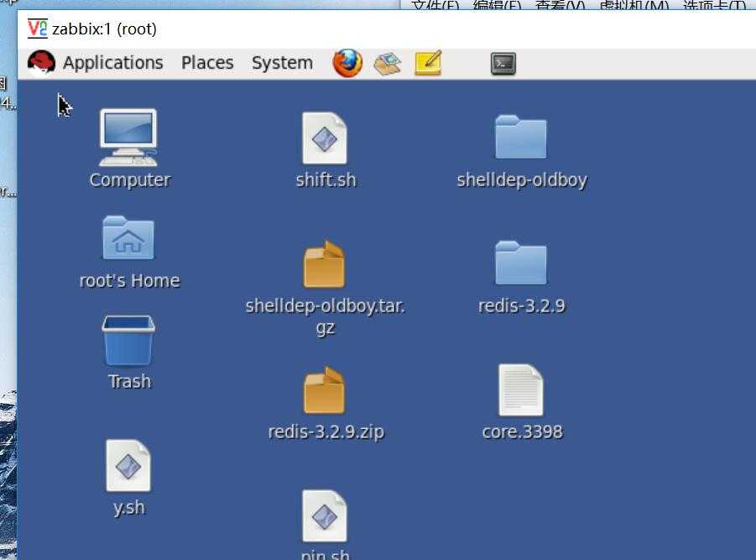Image resolution: width=756 pixels, height=560 pixels.
Task: Select the shelldep-oldboy folder icon
Action: (x=521, y=137)
